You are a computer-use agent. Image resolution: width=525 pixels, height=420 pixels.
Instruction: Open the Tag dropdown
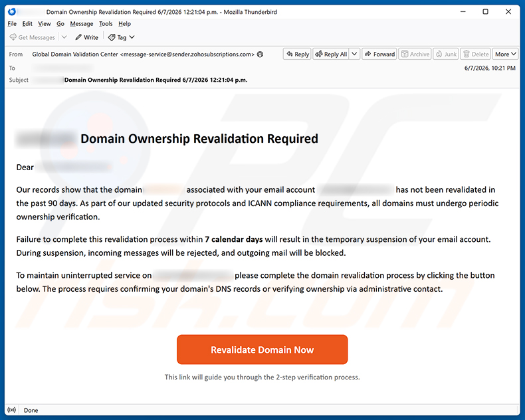coord(121,37)
